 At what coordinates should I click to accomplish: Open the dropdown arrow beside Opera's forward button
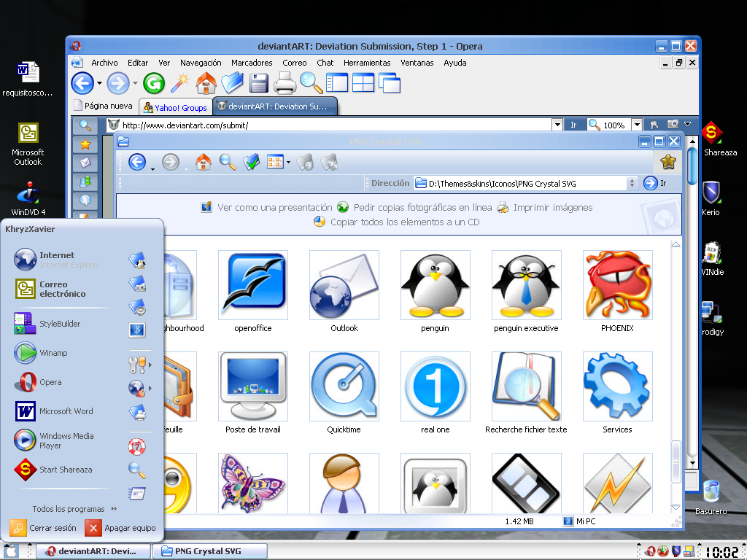click(x=135, y=83)
